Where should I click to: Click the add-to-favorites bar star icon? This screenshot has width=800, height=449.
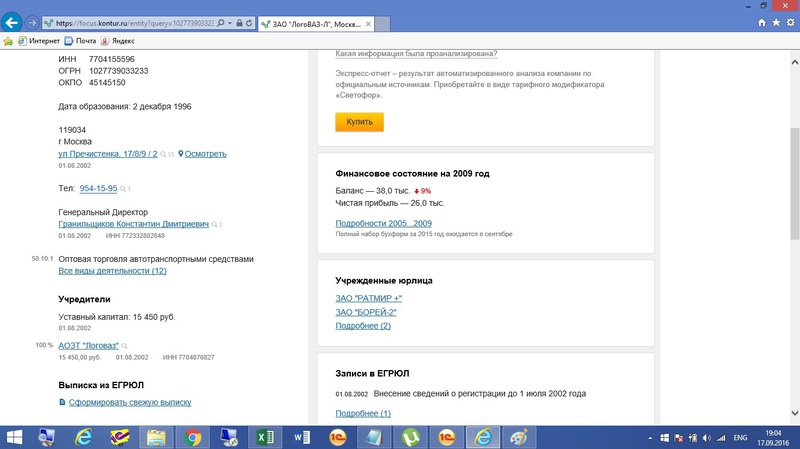coord(8,41)
